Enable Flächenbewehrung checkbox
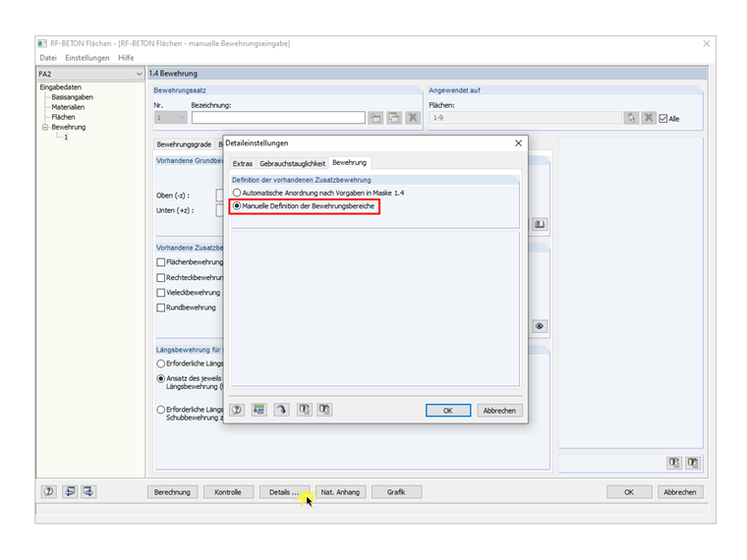This screenshot has width=747, height=560. (x=161, y=262)
